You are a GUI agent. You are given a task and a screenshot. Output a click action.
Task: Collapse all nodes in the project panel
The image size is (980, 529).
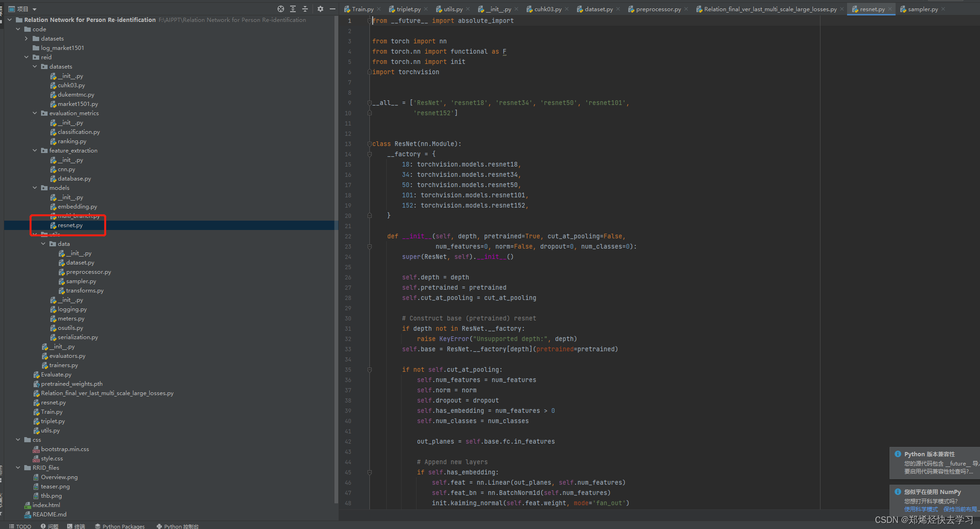[305, 9]
